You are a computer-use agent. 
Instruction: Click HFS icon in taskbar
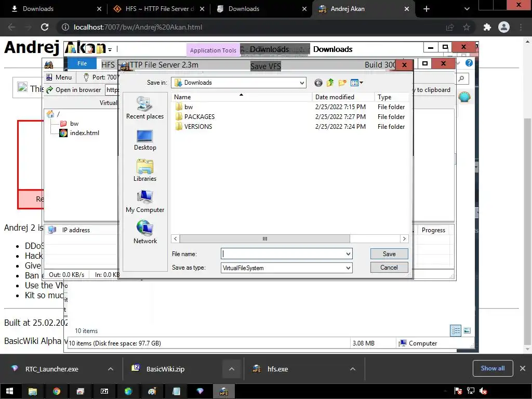click(224, 391)
